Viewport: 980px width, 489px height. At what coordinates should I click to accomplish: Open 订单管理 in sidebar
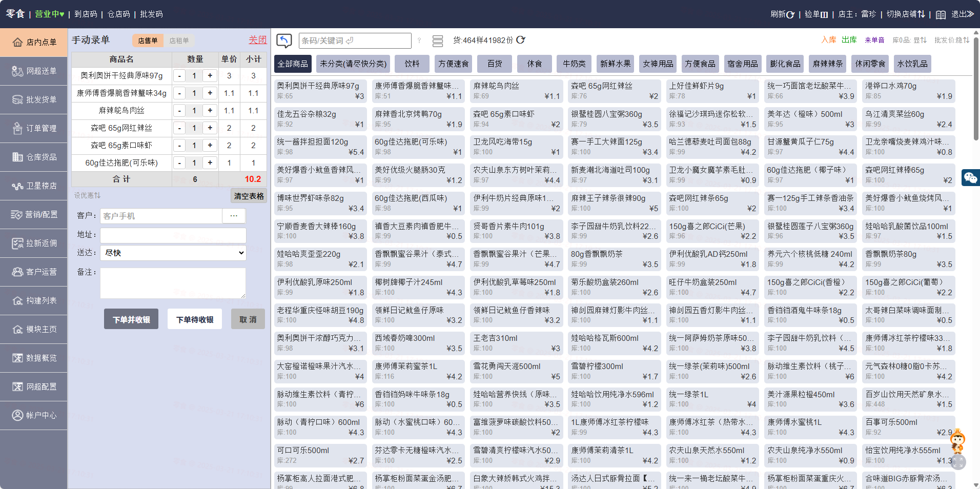click(x=34, y=129)
